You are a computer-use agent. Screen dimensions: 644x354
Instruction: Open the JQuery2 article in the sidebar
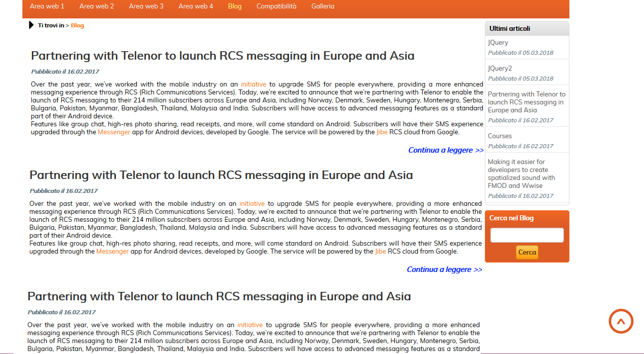(500, 69)
